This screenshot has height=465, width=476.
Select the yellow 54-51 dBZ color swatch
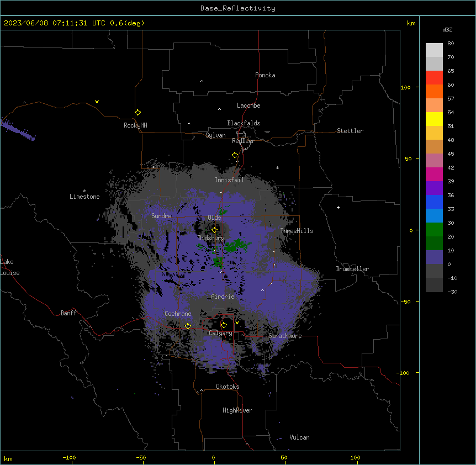pyautogui.click(x=434, y=119)
